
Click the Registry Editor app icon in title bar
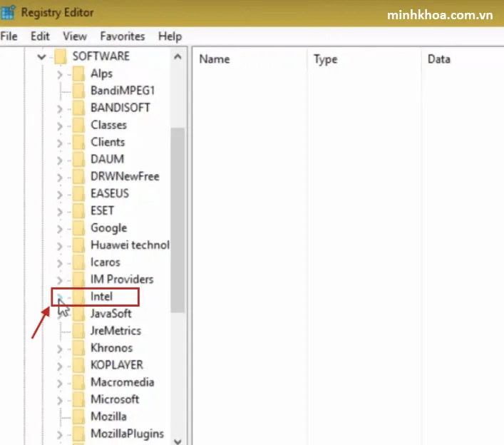coord(8,13)
